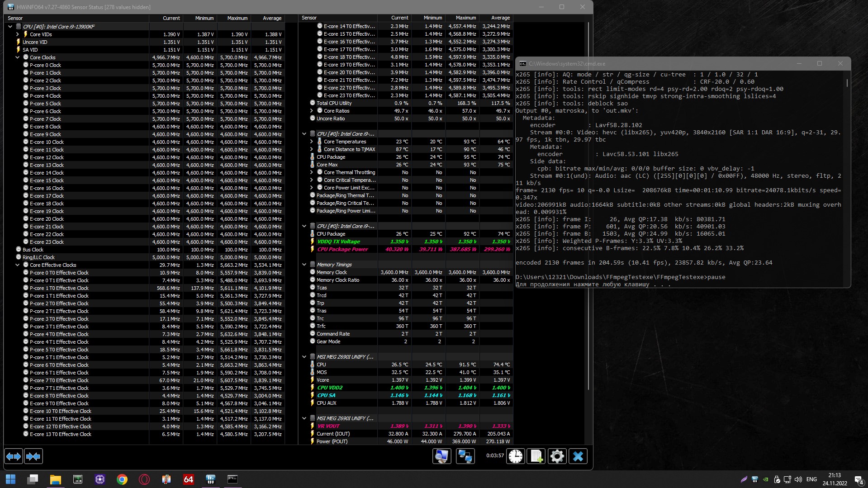Click the ENG language indicator in taskbar

coord(812,479)
